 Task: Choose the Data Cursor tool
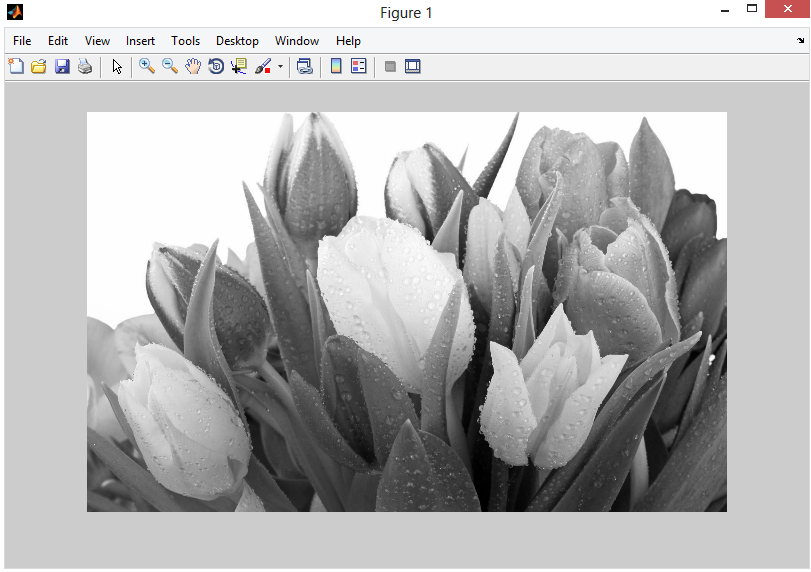[x=239, y=66]
